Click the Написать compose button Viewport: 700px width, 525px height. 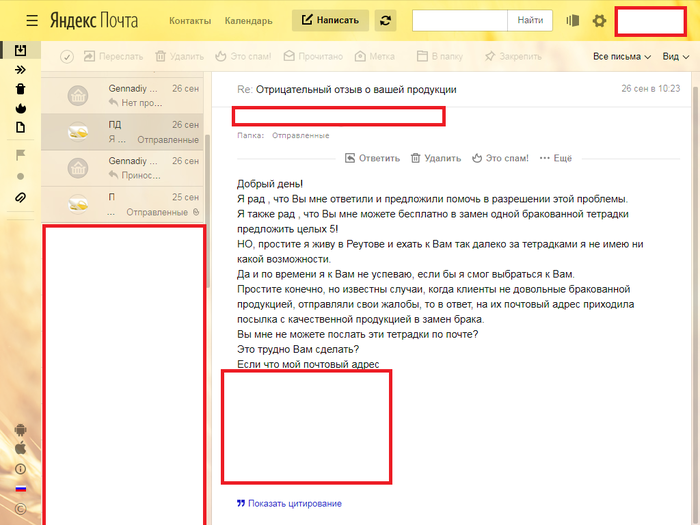pyautogui.click(x=331, y=20)
